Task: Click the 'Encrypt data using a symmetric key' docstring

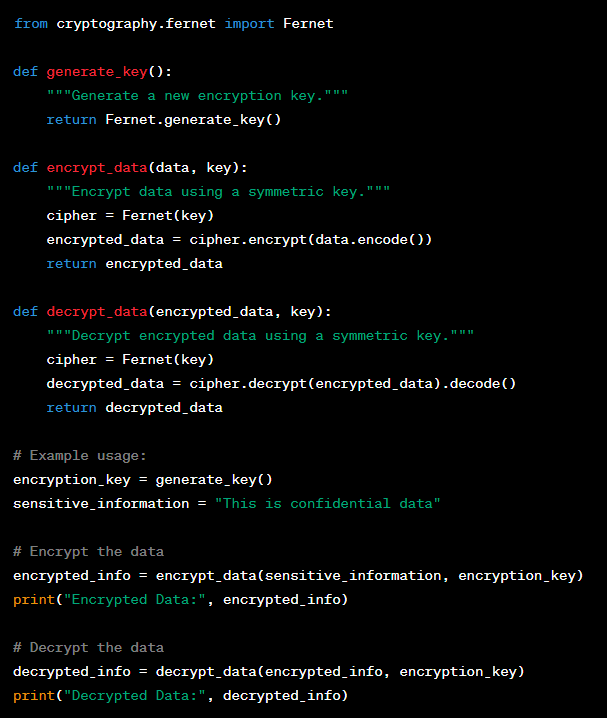Action: tap(218, 192)
